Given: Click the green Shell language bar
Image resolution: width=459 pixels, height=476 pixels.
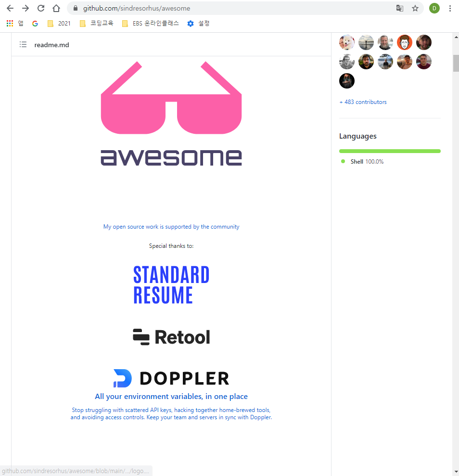Looking at the screenshot, I should 390,151.
